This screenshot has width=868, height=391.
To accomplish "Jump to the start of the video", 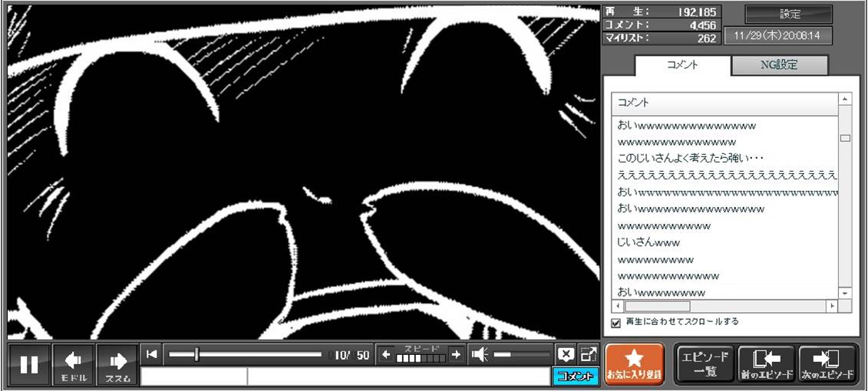I will 152,354.
